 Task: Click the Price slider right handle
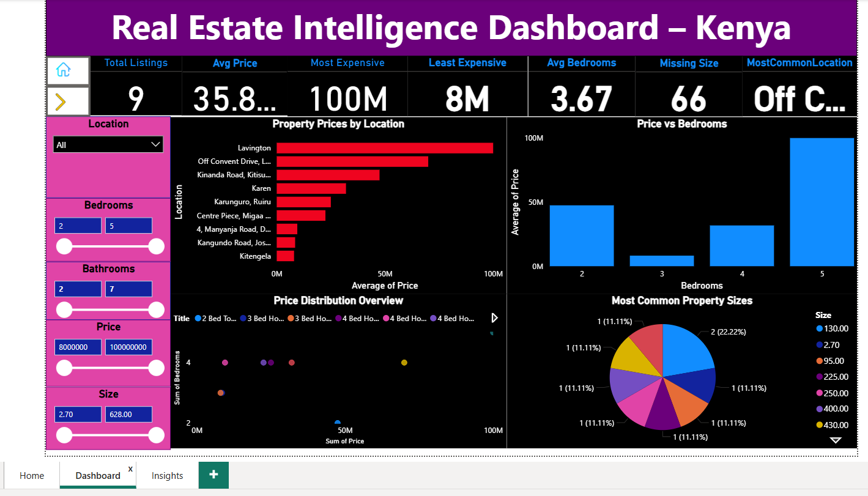157,368
